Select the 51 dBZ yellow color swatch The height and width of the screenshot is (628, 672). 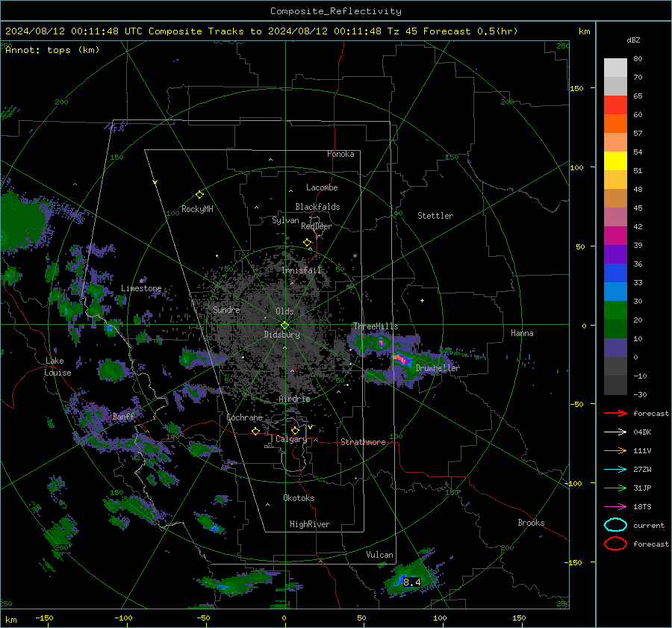click(615, 161)
